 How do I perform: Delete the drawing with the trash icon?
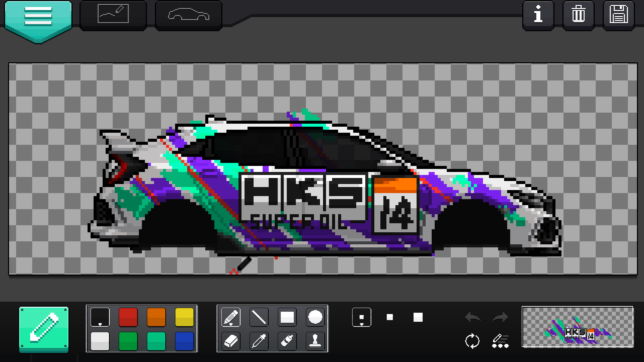pos(578,15)
